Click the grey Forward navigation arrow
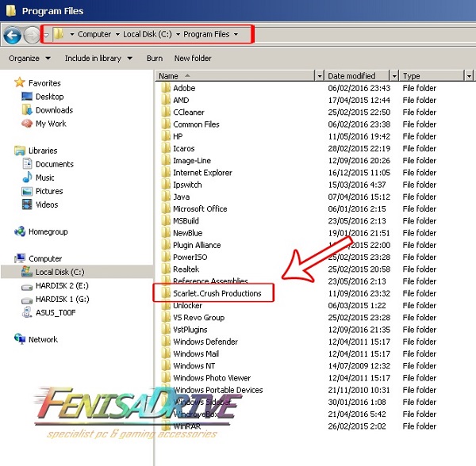Image resolution: width=476 pixels, height=466 pixels. 32,35
